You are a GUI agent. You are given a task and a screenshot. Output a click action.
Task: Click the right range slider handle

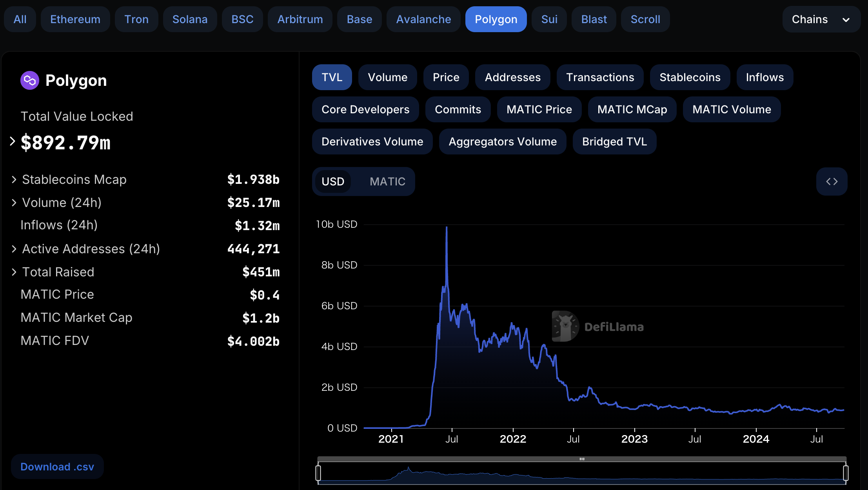click(846, 472)
